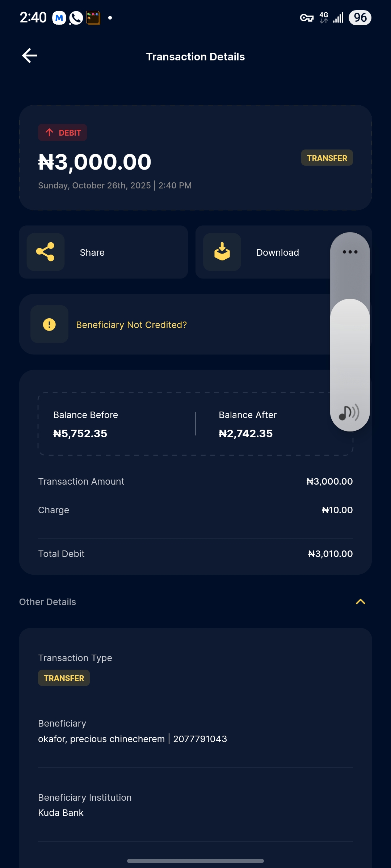The image size is (391, 868).
Task: Tap the yellow share icon
Action: [x=46, y=252]
